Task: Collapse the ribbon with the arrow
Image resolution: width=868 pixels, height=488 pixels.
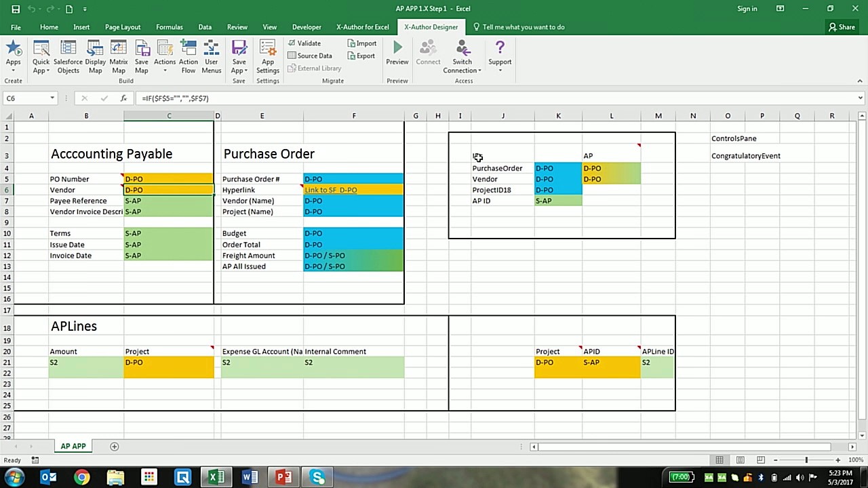Action: click(861, 81)
